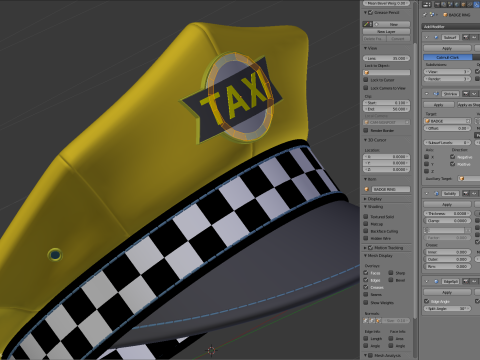Uncheck Edge Angle in EdgeSplit modifier
This screenshot has height=360, width=480.
pos(426,301)
